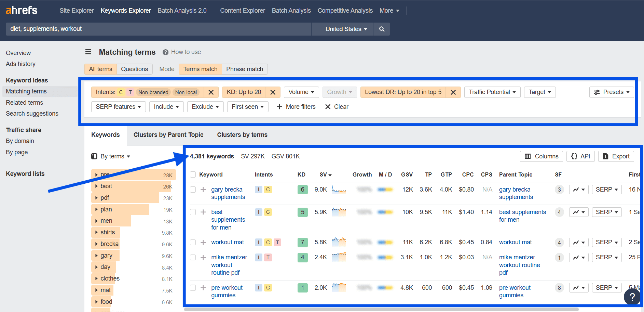The image size is (644, 312).
Task: Open trend chart dropdown for gary brecka supplements
Action: pyautogui.click(x=579, y=190)
